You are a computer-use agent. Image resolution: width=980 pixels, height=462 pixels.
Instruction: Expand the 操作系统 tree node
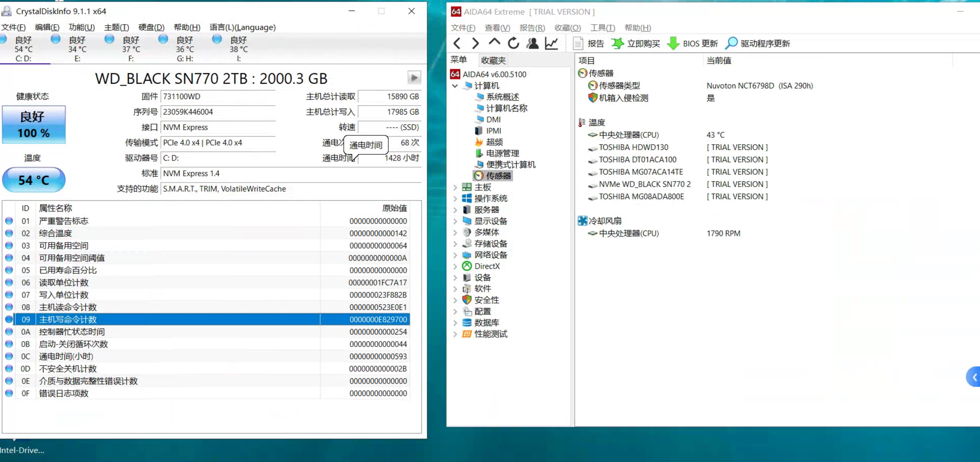point(455,198)
